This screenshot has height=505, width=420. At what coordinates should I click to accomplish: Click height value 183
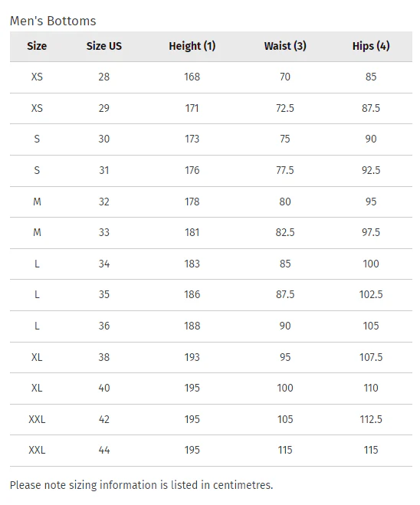pyautogui.click(x=192, y=264)
